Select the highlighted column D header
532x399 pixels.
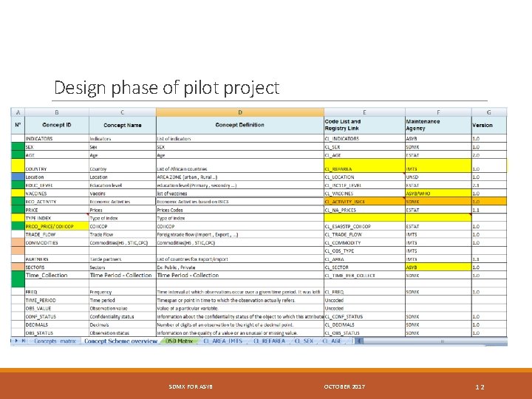[x=240, y=112]
